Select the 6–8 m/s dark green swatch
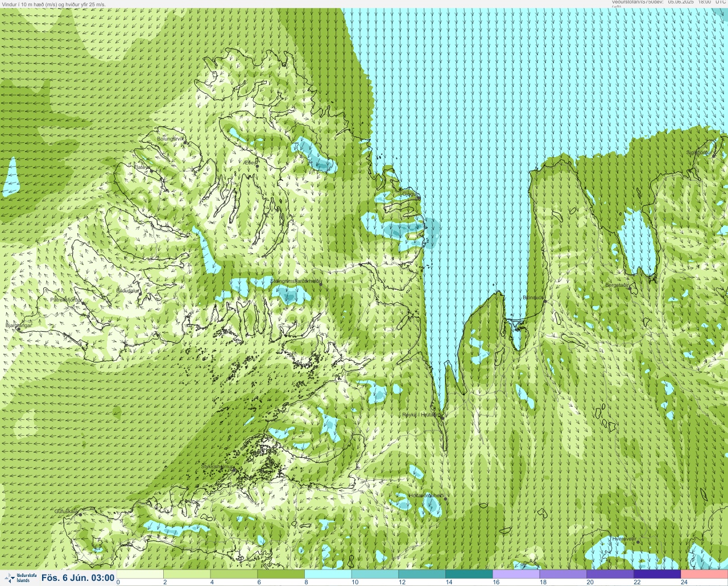 [x=281, y=574]
